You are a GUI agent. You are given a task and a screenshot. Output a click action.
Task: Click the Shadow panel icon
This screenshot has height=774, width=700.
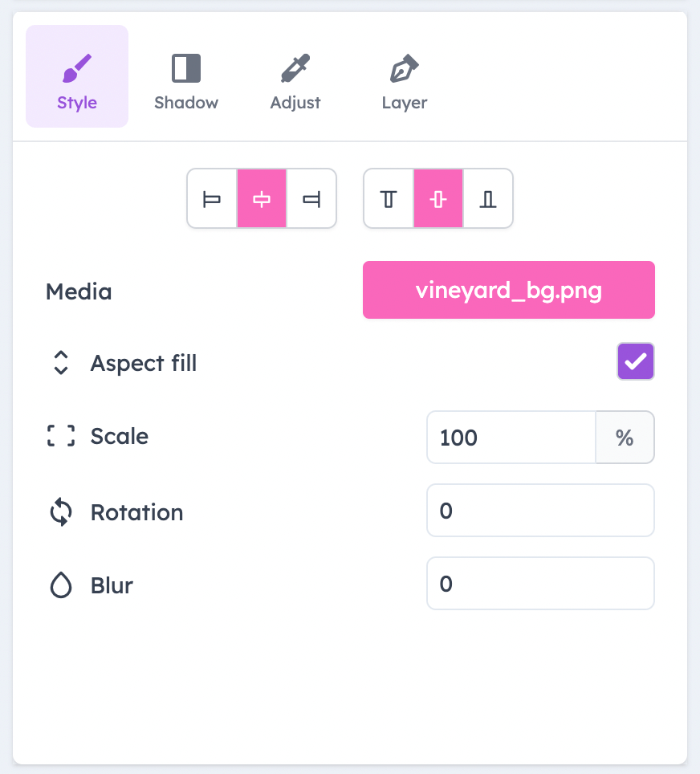[186, 68]
